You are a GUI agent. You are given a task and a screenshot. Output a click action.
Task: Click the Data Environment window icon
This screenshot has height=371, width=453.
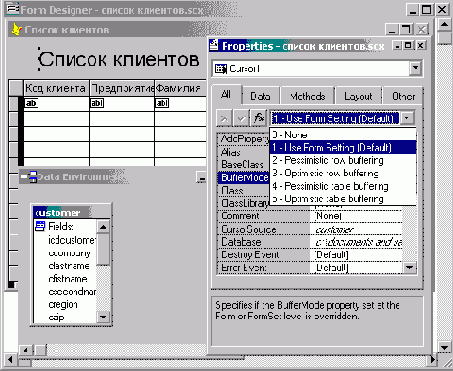30,177
